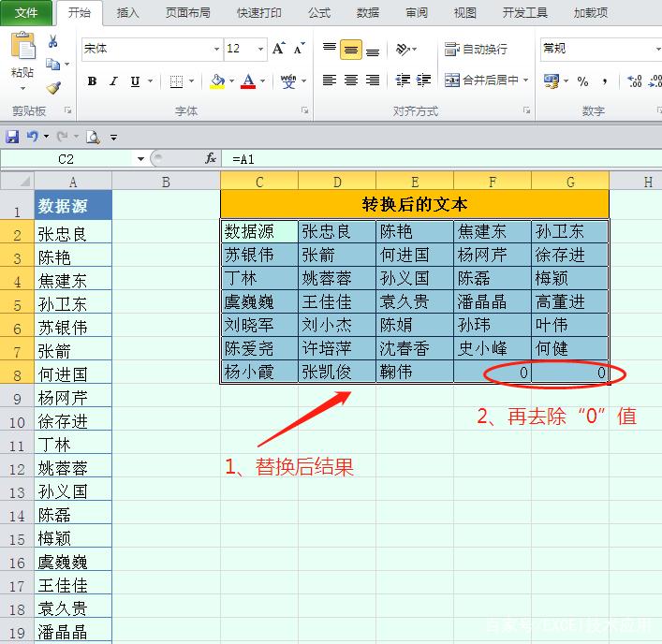Switch to the 数据 tab
The image size is (662, 644).
pos(368,13)
